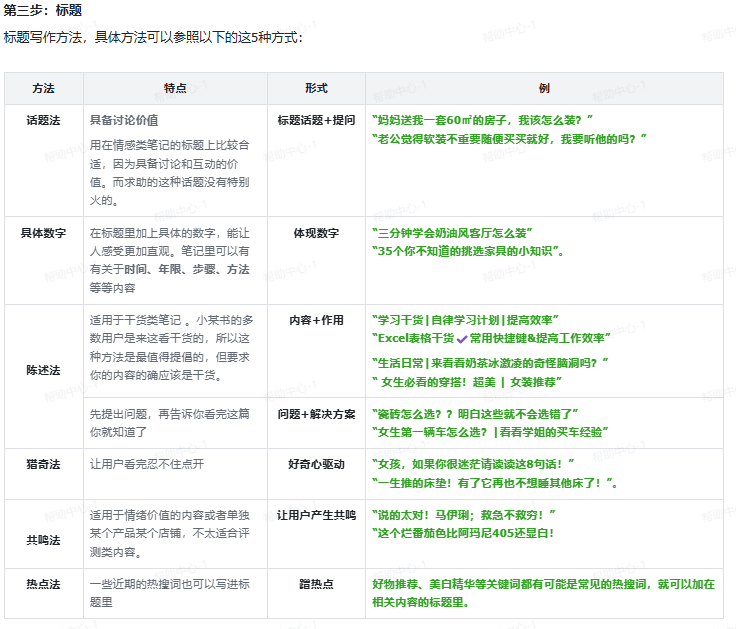Viewport: 736px width, 629px height.
Task: Click example 老公觉得软装不重要随便买买就好
Action: 509,139
